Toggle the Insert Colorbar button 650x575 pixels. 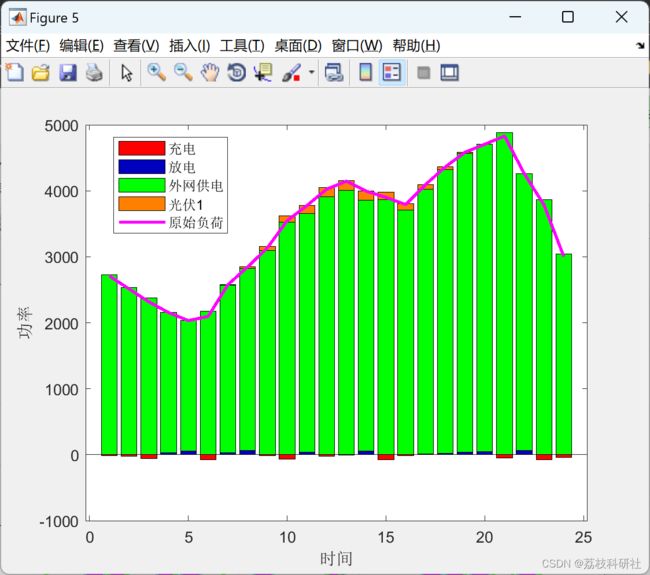[x=365, y=73]
